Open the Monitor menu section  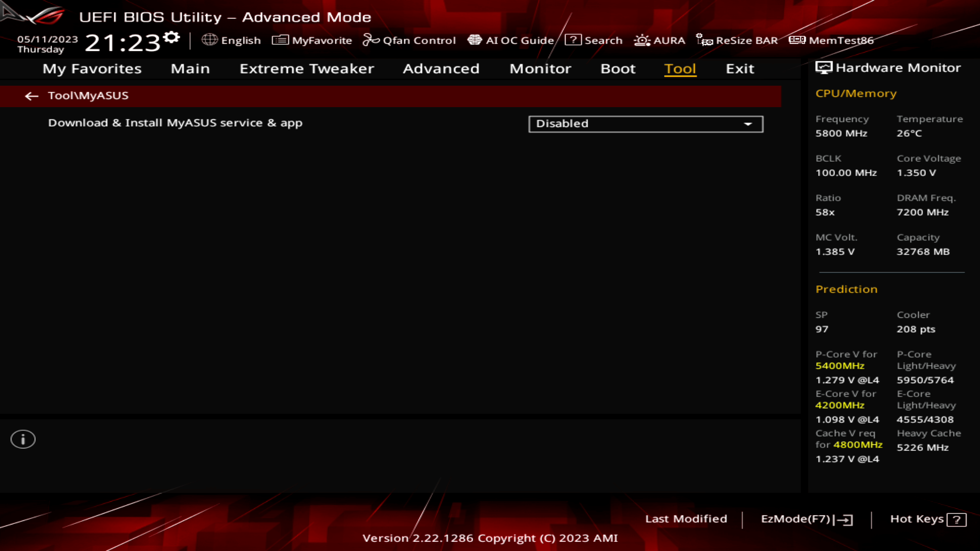pyautogui.click(x=540, y=68)
